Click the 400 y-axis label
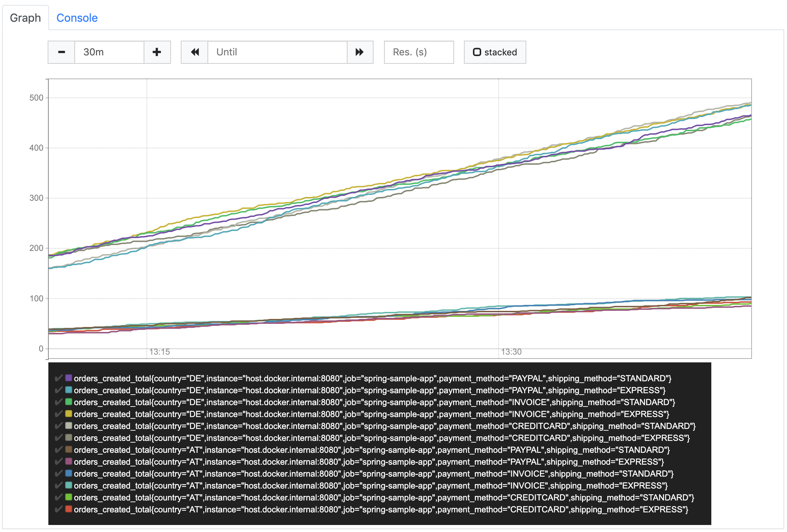787x532 pixels. click(x=36, y=148)
